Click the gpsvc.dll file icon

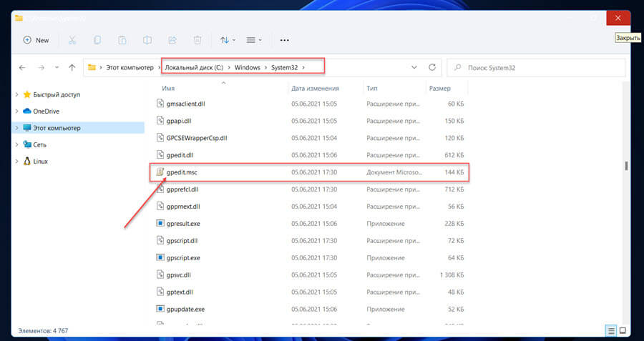click(x=160, y=275)
